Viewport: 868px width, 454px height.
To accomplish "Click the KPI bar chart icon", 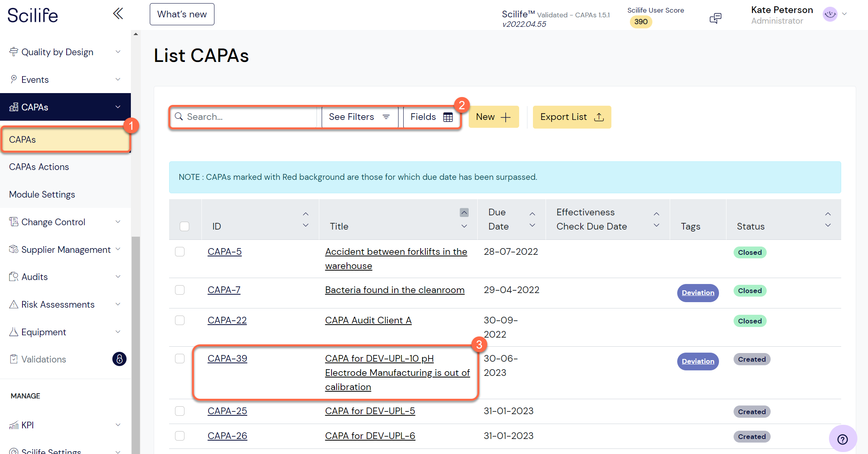I will coord(14,425).
